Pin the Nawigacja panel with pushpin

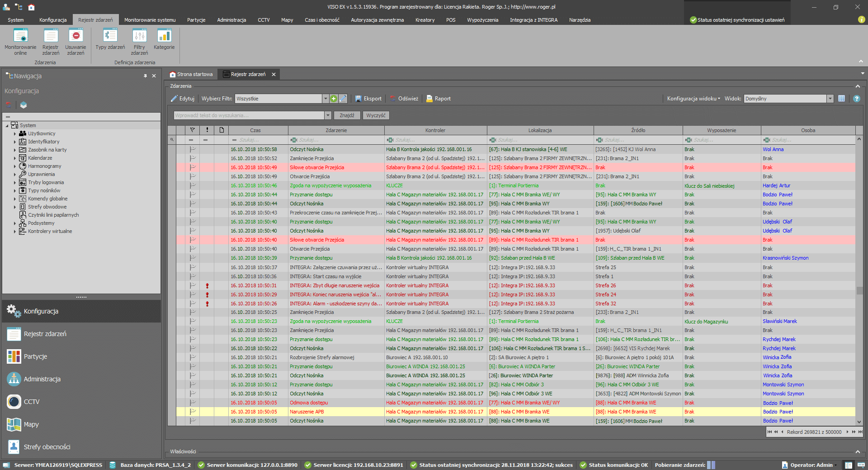(x=145, y=76)
